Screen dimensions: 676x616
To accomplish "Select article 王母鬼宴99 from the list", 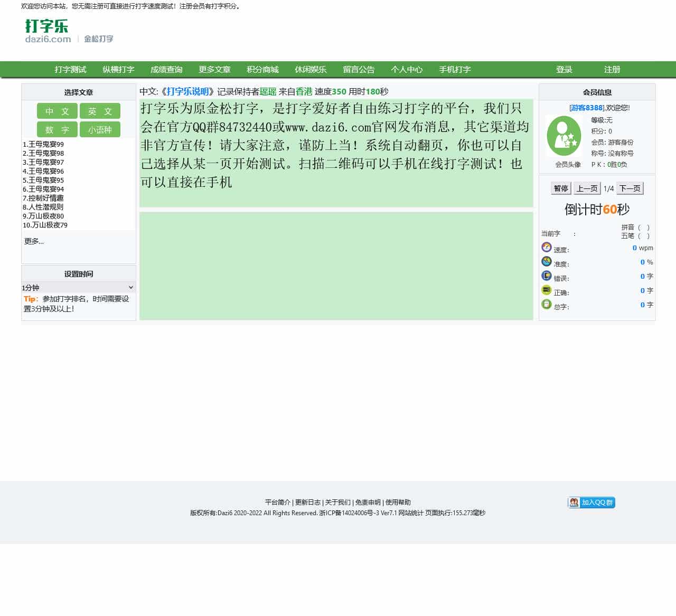I will [44, 144].
